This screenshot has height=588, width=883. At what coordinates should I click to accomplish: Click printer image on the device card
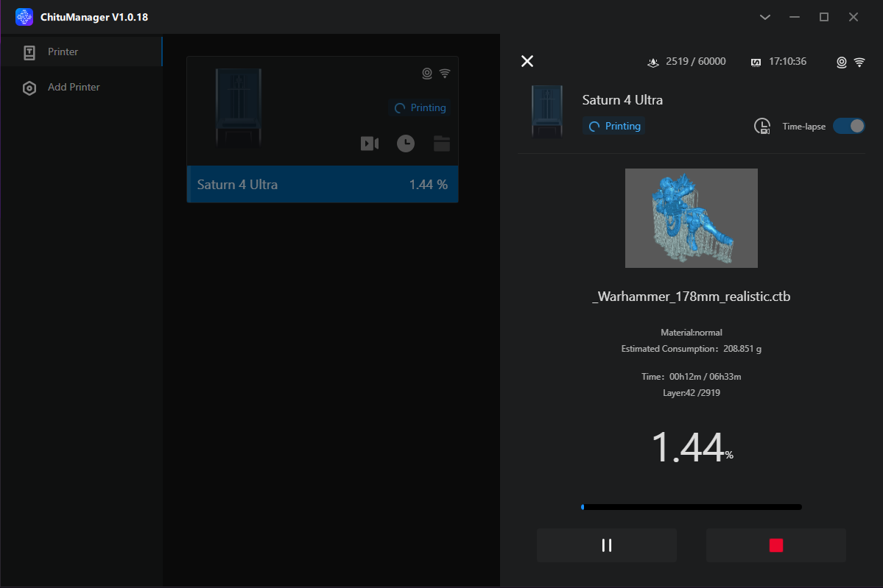click(239, 108)
